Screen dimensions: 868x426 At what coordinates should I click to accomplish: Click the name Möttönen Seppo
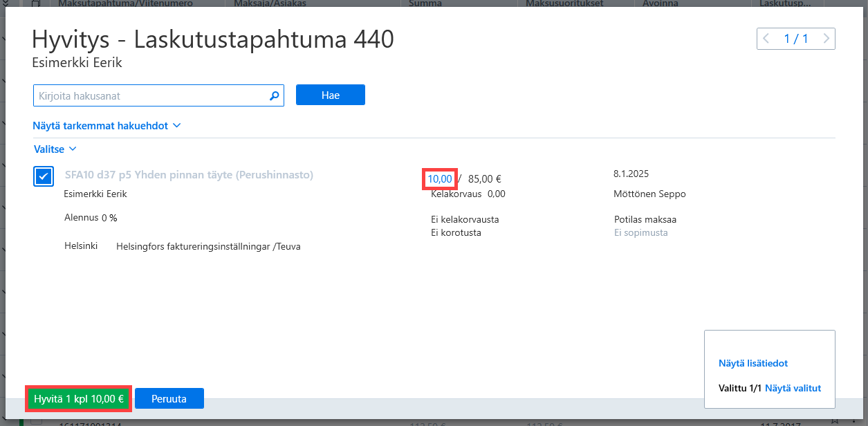pyautogui.click(x=649, y=194)
